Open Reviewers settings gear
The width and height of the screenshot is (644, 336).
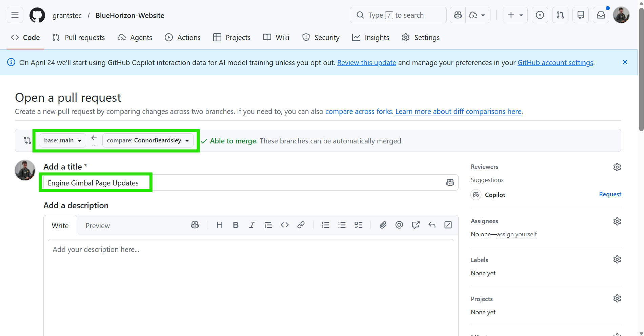click(617, 167)
